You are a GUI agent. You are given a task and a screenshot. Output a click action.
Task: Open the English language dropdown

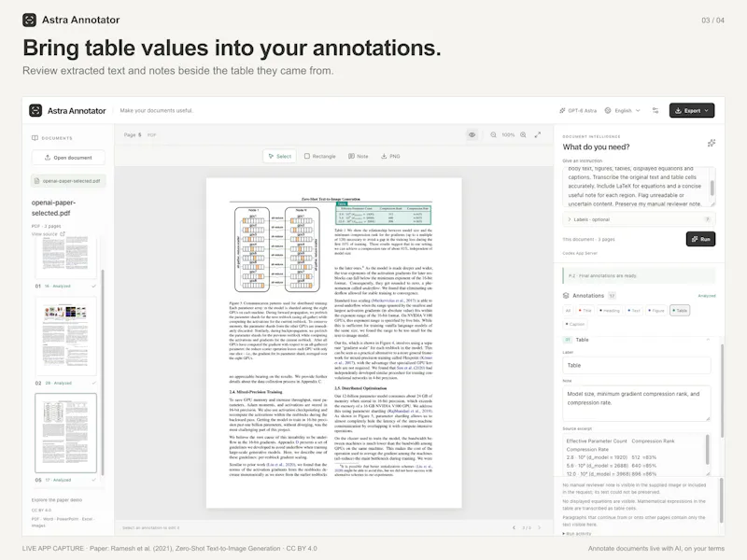pos(622,110)
